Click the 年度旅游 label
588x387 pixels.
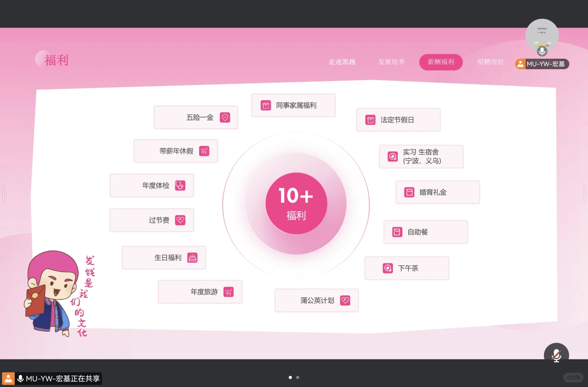click(x=204, y=292)
